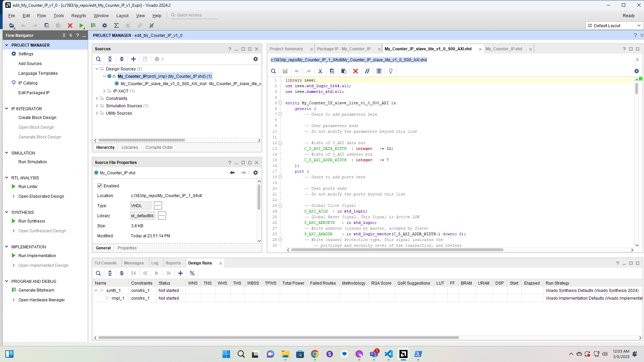644x362 pixels.
Task: Collapse the code fold marker at line 5
Action: 280,103
